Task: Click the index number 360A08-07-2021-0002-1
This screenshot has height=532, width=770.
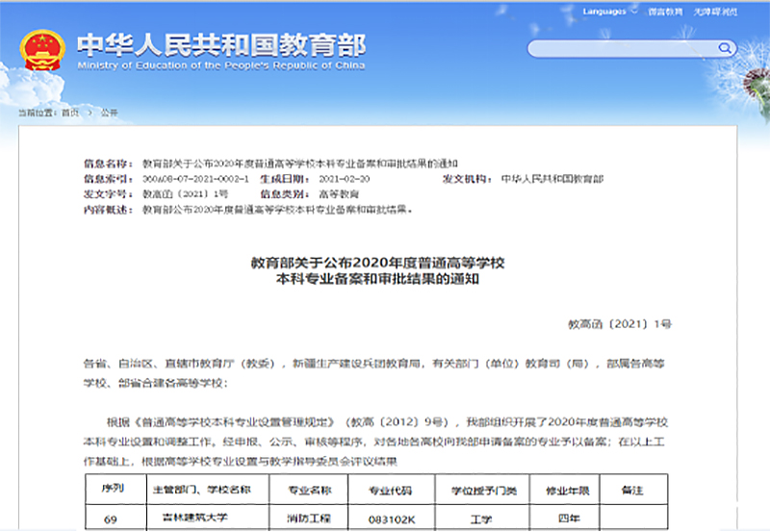Action: [x=195, y=179]
